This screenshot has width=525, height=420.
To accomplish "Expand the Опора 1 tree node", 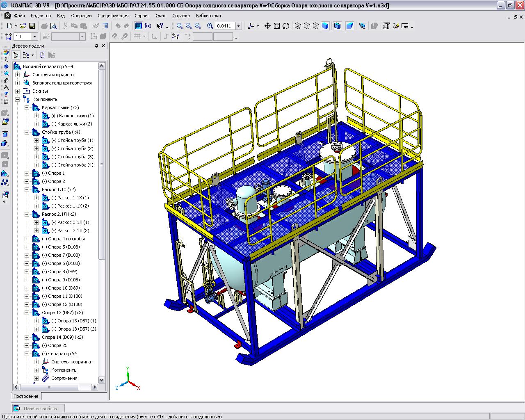I will [x=27, y=173].
